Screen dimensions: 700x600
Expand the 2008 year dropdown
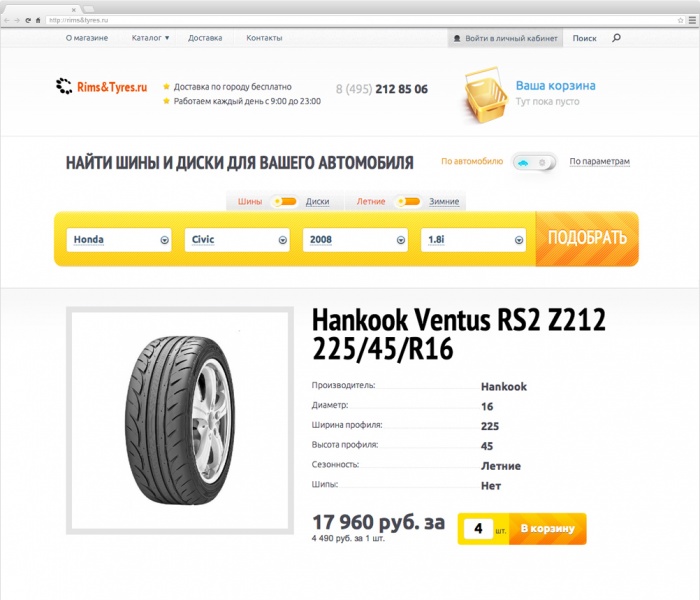pyautogui.click(x=355, y=240)
